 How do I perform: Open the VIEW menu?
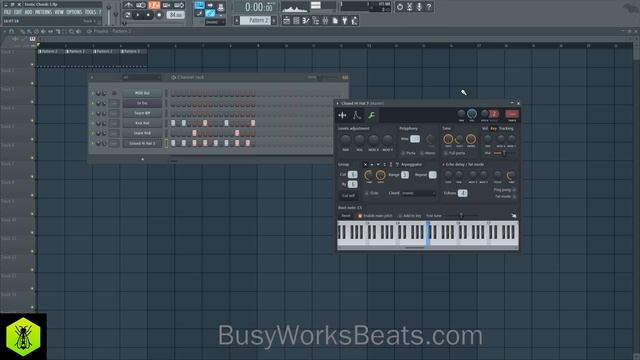click(59, 12)
